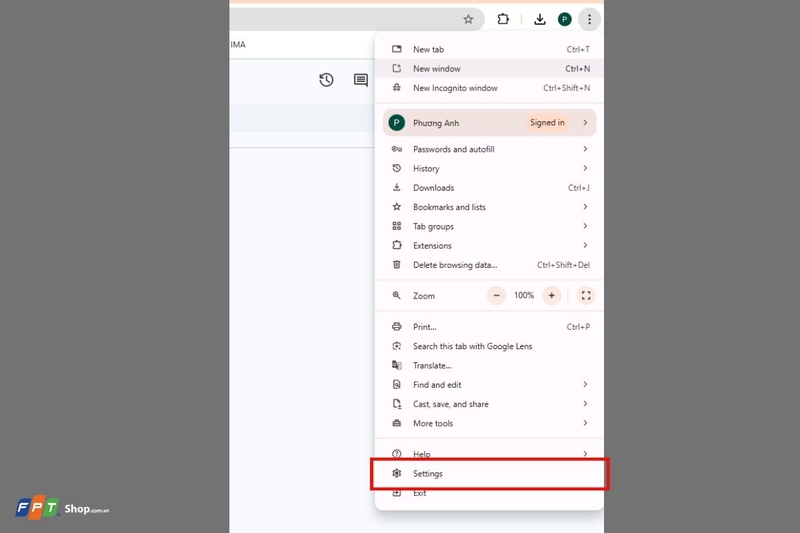
Task: Click the toolbox icon beside More tools
Action: tap(396, 423)
